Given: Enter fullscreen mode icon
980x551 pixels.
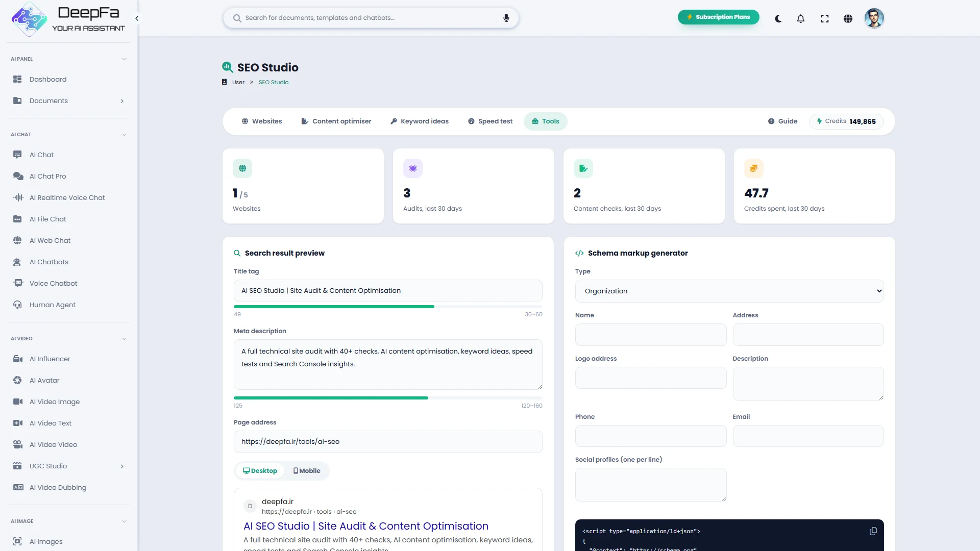Looking at the screenshot, I should [824, 18].
